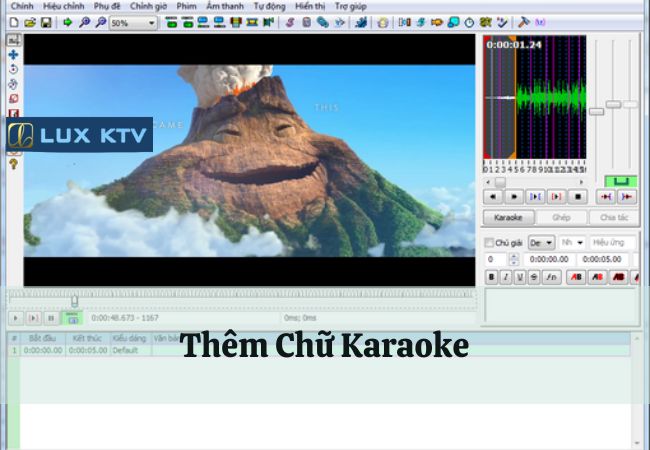
Task: Click the clock timing post-processor icon
Action: click(x=469, y=22)
